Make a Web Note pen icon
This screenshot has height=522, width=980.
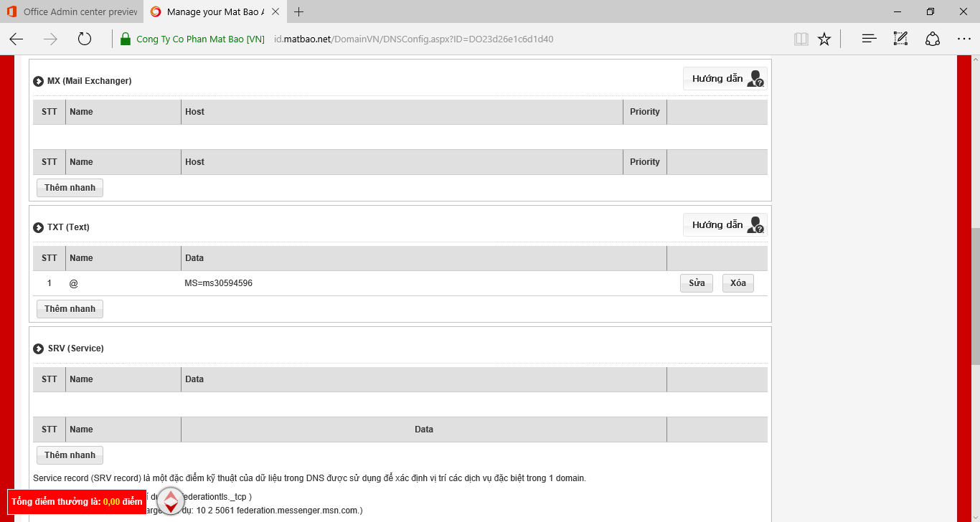pyautogui.click(x=900, y=39)
